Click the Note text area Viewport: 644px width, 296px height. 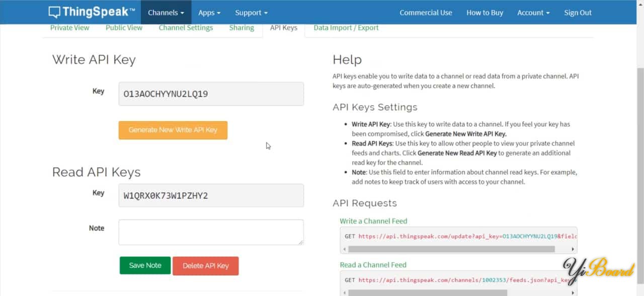coord(211,232)
